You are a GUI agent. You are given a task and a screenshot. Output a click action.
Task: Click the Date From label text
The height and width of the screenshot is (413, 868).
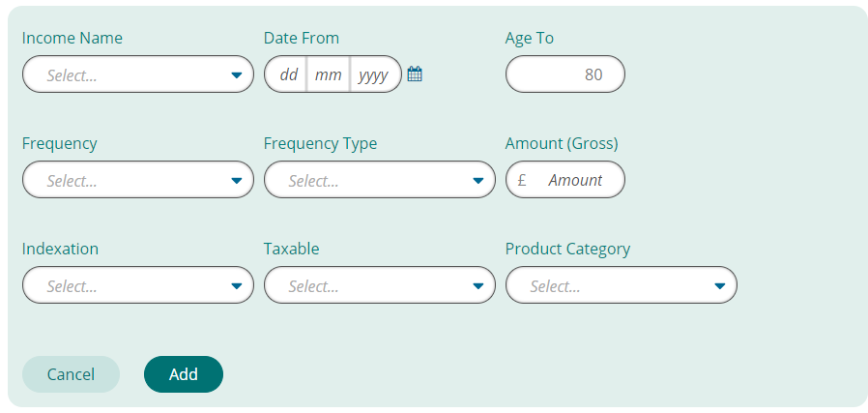pyautogui.click(x=302, y=39)
